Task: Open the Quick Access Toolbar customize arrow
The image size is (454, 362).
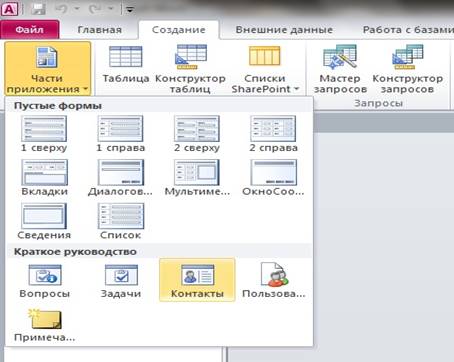Action: coord(130,10)
